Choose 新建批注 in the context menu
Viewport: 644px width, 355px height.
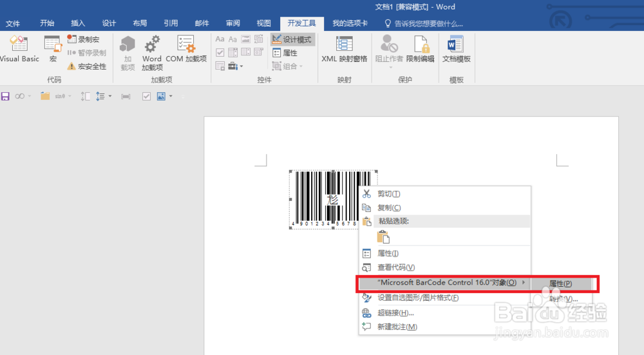coord(445,327)
